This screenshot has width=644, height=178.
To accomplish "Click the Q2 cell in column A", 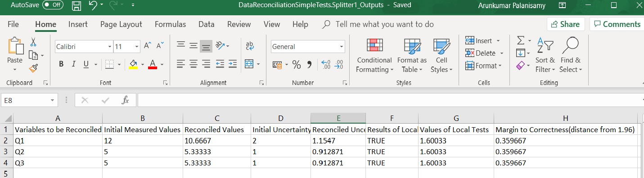I will (58, 151).
